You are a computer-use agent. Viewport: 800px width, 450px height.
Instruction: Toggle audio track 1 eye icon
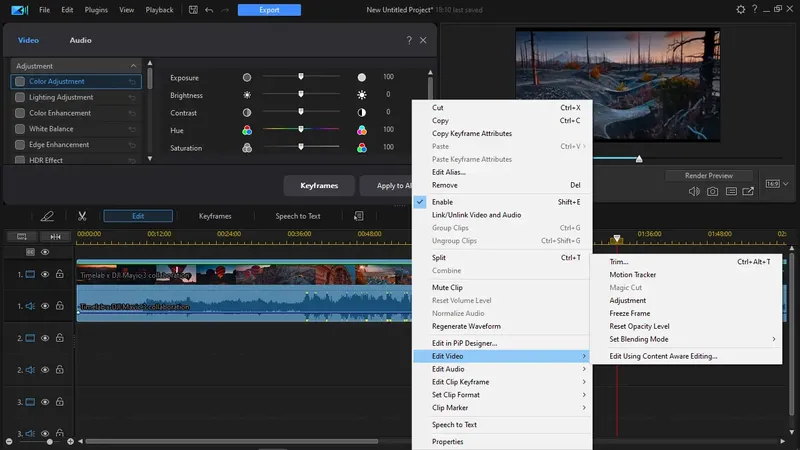click(x=45, y=306)
